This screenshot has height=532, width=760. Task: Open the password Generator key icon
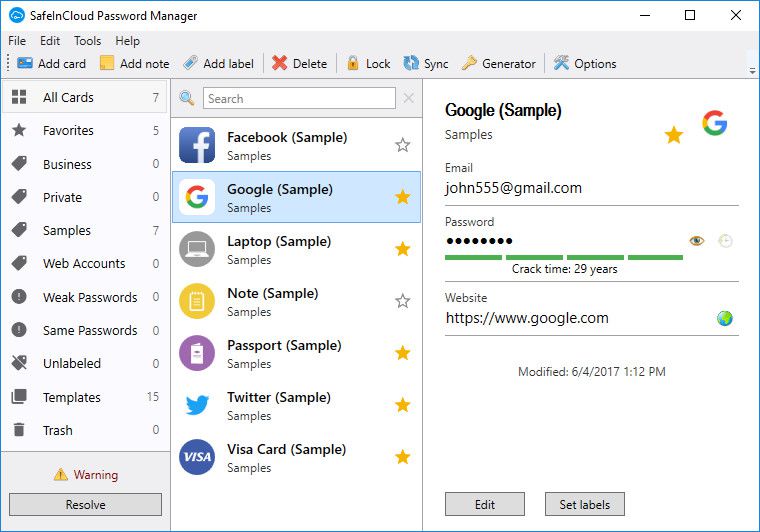pos(469,63)
